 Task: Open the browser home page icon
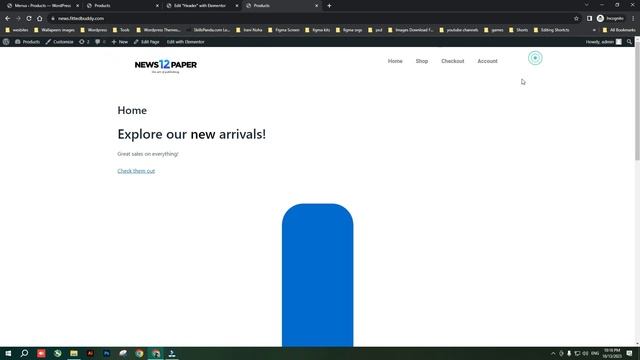point(40,18)
